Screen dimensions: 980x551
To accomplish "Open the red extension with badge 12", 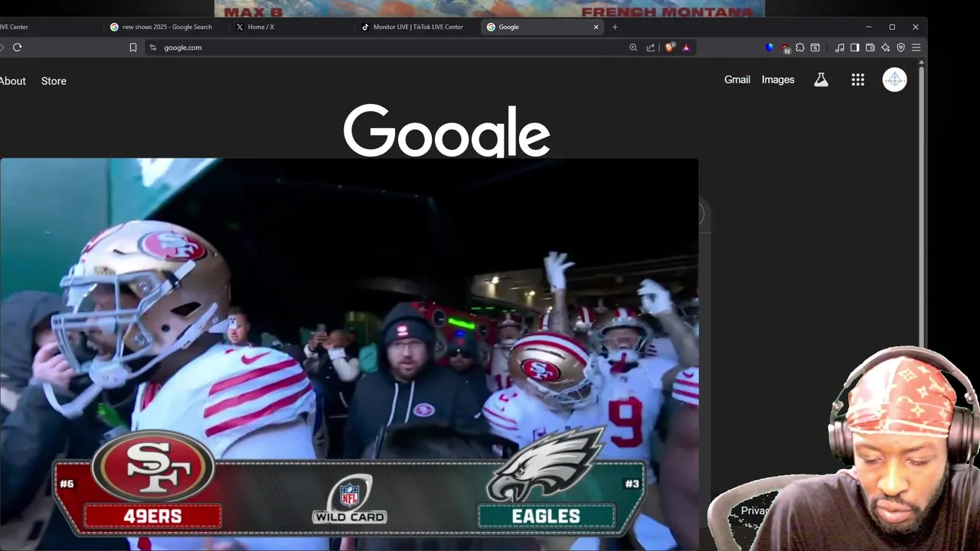I will tap(786, 48).
